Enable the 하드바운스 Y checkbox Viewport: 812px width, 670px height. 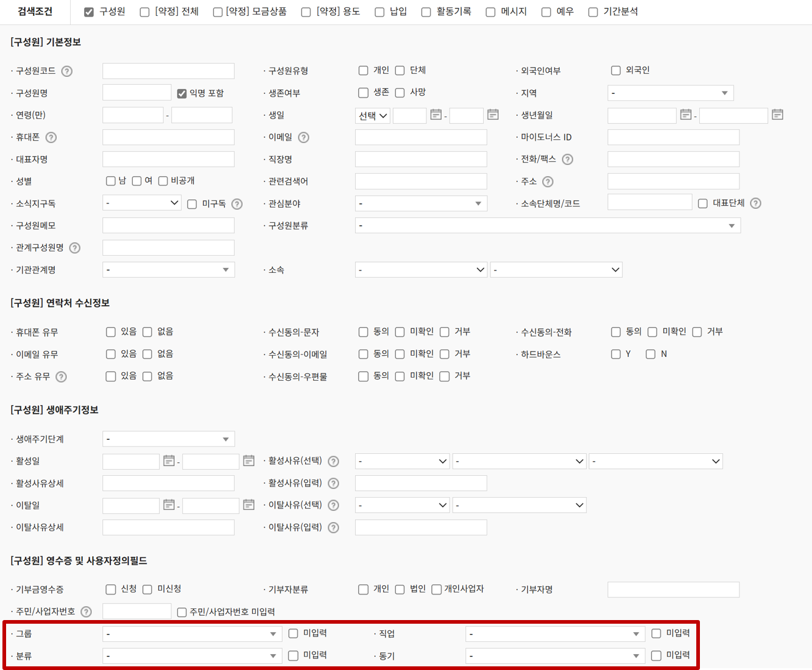[x=616, y=354]
